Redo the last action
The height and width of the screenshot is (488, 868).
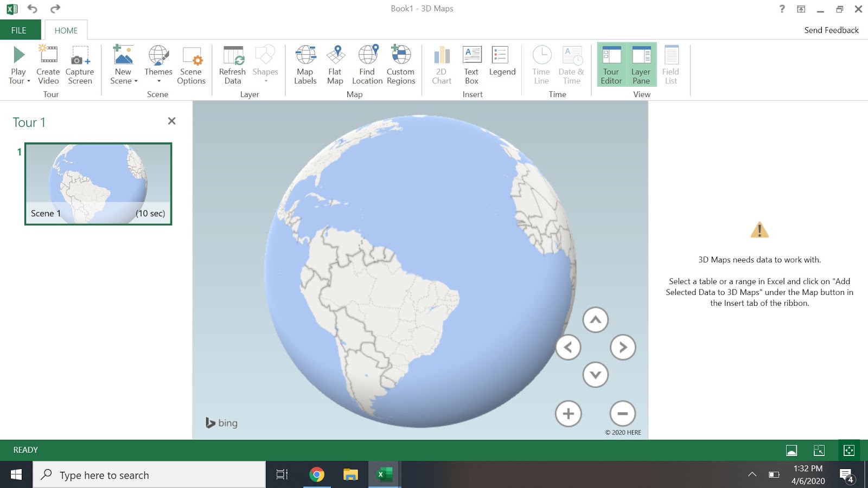[x=55, y=9]
